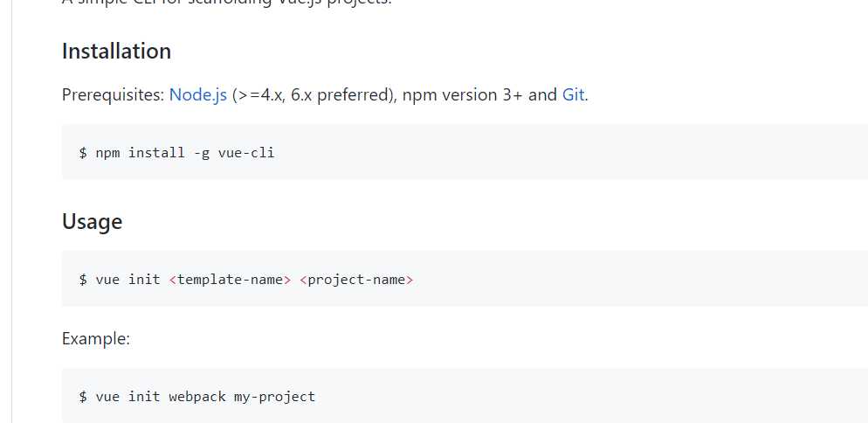The width and height of the screenshot is (868, 423).
Task: Click the word install in npm command
Action: coord(156,152)
